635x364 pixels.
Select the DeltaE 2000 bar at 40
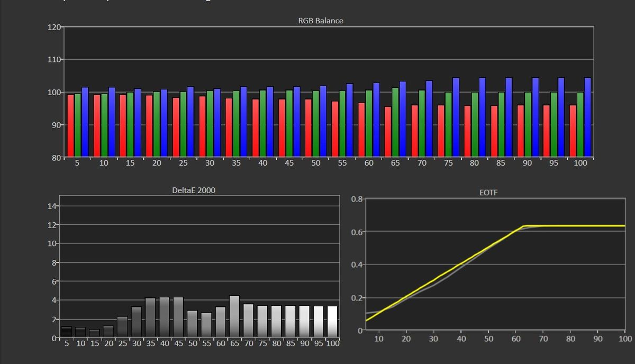pyautogui.click(x=165, y=317)
